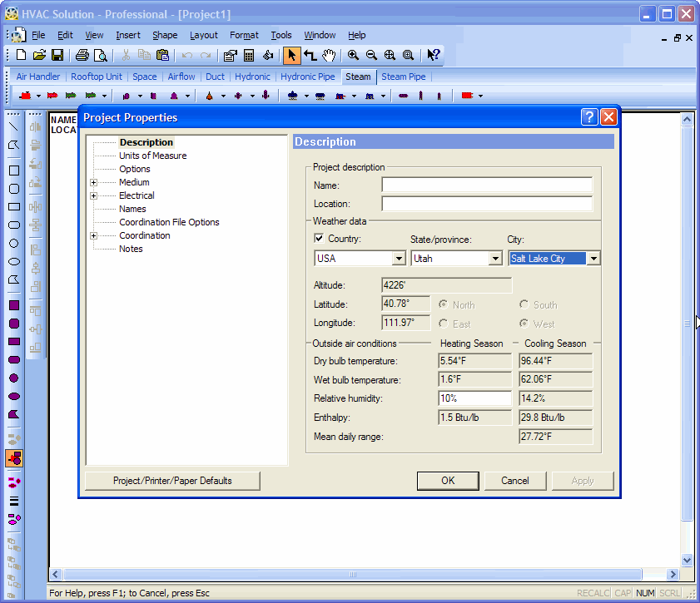The height and width of the screenshot is (603, 700).
Task: Select the hollow circle shape tool
Action: pyautogui.click(x=14, y=243)
